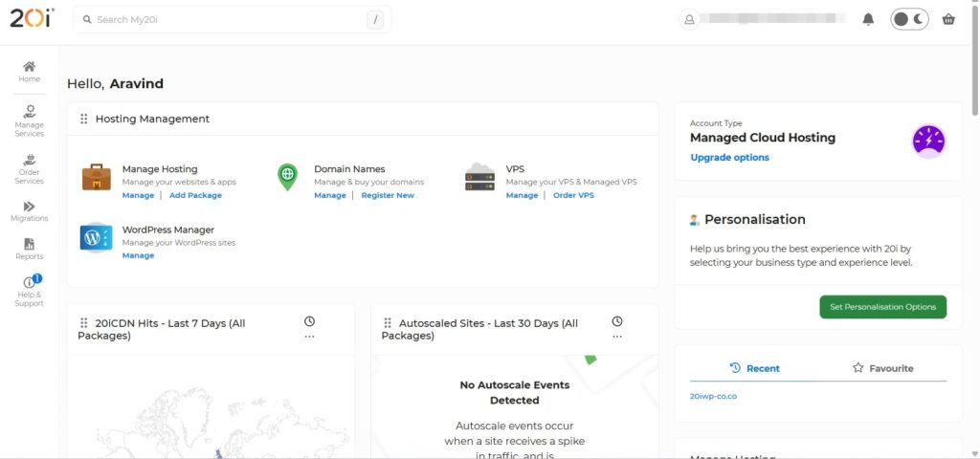Image resolution: width=980 pixels, height=459 pixels.
Task: Click Set Personalisation Options button
Action: [x=882, y=307]
